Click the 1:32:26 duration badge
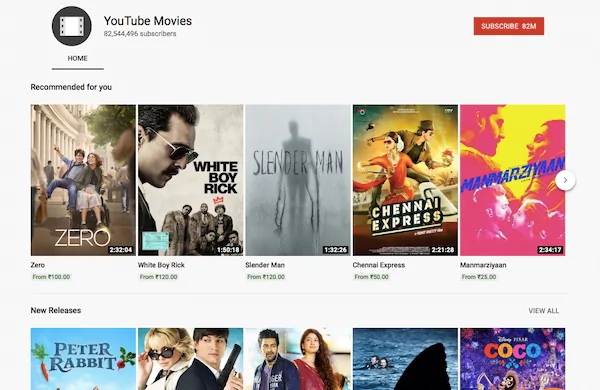The width and height of the screenshot is (600, 390). pos(335,250)
